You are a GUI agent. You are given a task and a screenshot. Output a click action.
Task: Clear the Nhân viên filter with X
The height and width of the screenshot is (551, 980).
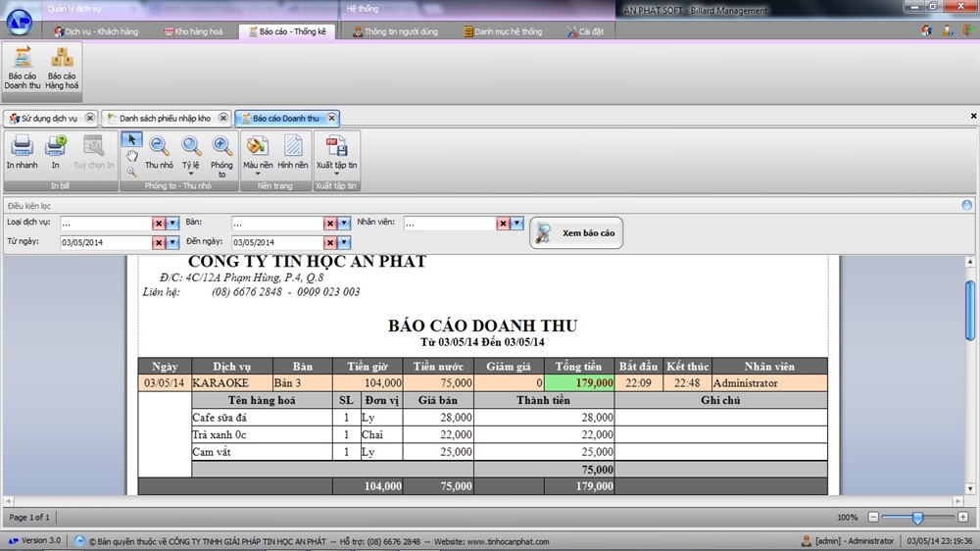(503, 224)
